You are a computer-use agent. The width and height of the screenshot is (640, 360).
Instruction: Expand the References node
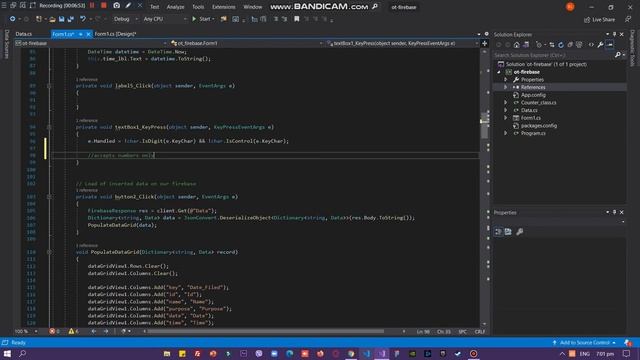[x=506, y=87]
